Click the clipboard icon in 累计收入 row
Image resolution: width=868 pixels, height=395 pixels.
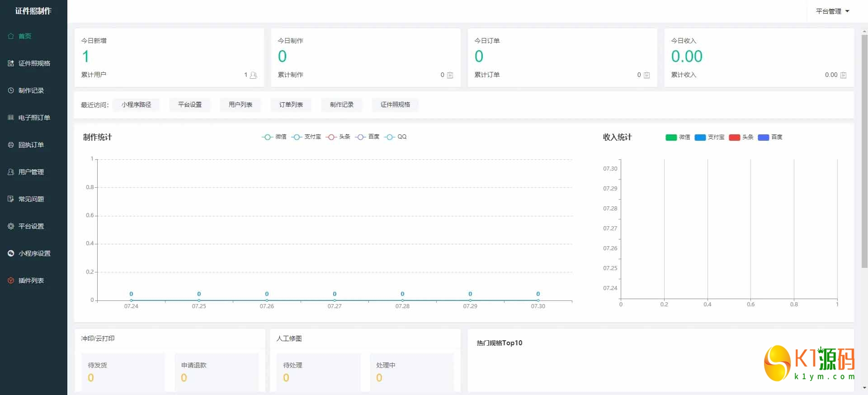tap(843, 75)
